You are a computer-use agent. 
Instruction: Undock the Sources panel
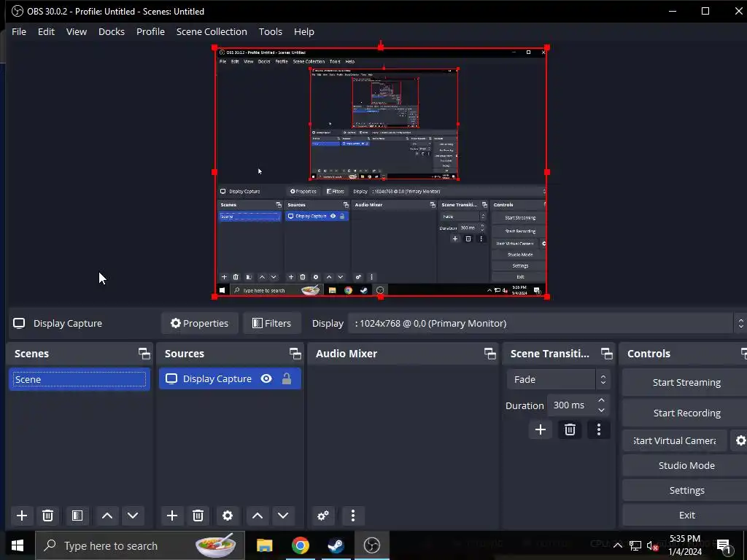coord(295,354)
